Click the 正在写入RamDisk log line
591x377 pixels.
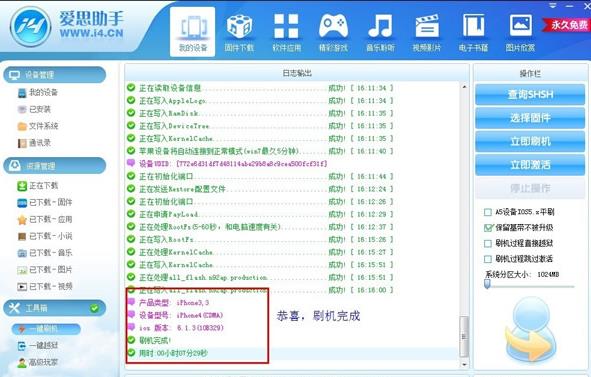(x=260, y=113)
